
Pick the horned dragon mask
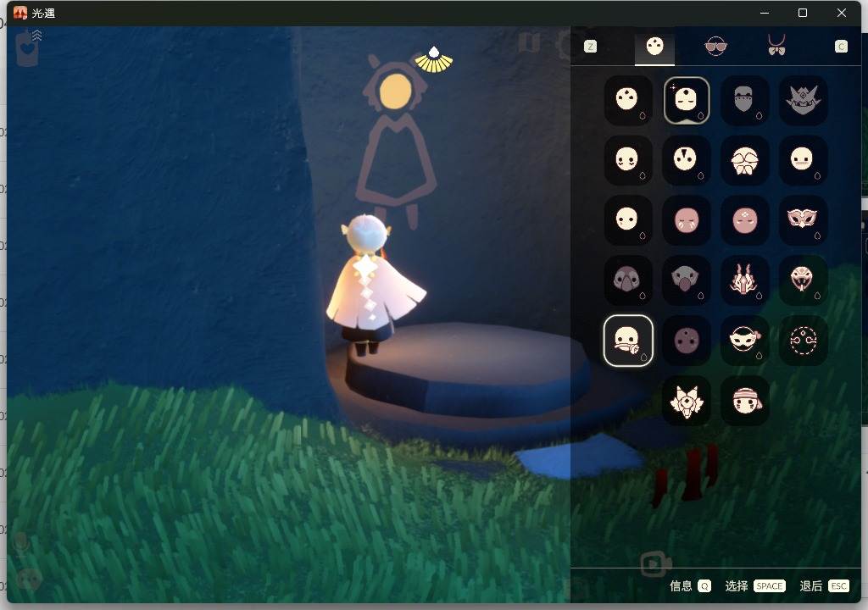tap(744, 280)
